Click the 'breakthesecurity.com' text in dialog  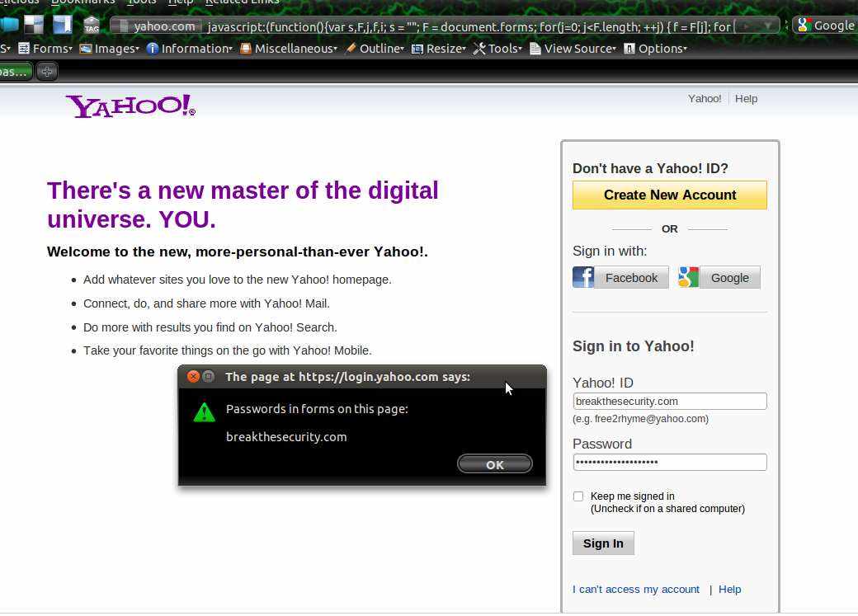[x=286, y=437]
